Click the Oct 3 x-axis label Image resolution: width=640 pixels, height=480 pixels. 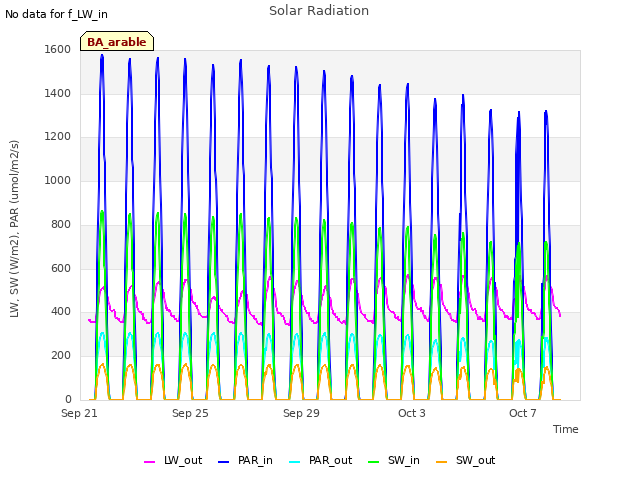point(412,413)
